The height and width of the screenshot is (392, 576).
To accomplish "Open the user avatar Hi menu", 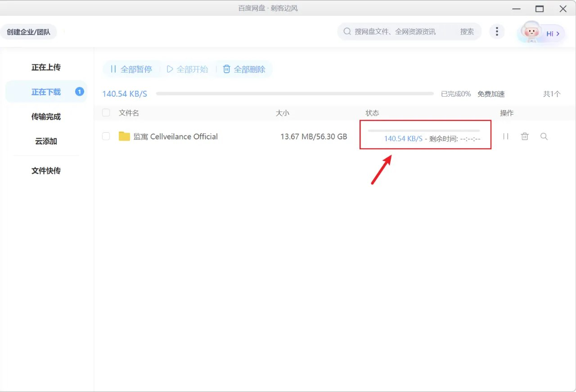I will pos(531,31).
